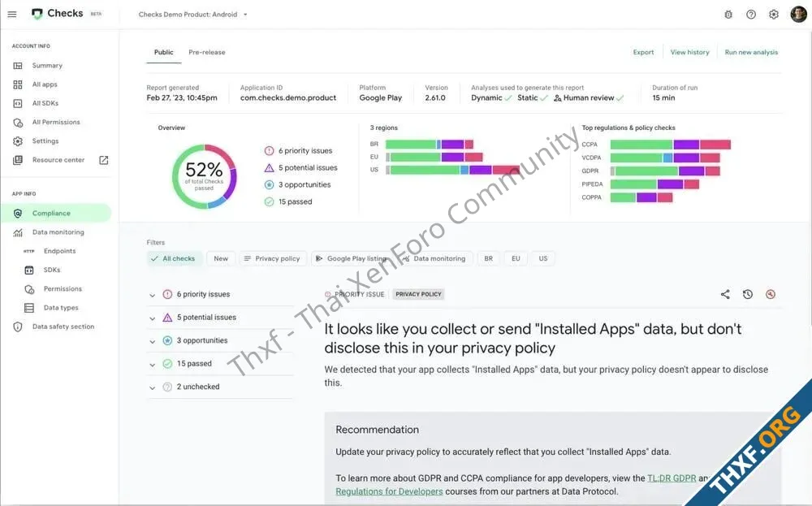Click the All SDKs sidebar icon
812x506 pixels.
pyautogui.click(x=18, y=104)
